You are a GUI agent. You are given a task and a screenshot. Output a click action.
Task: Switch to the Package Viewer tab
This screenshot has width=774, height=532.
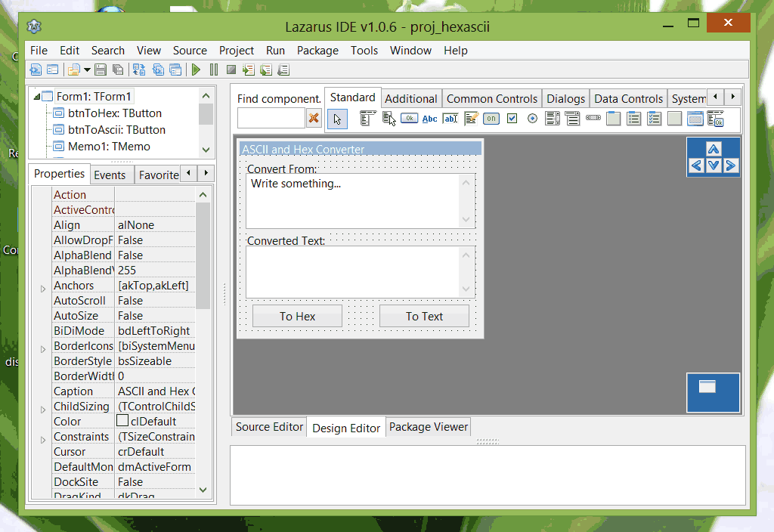[428, 427]
